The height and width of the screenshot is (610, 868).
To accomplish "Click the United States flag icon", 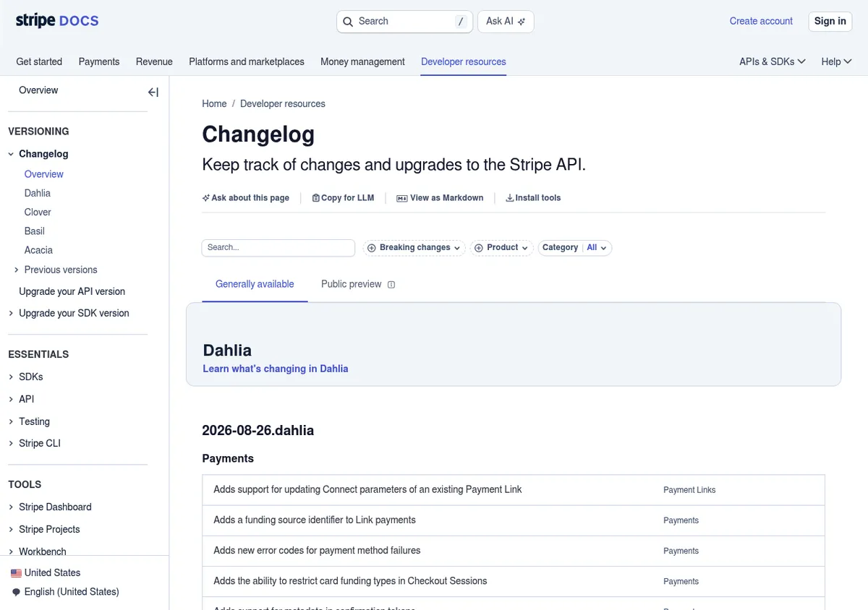I will point(16,573).
